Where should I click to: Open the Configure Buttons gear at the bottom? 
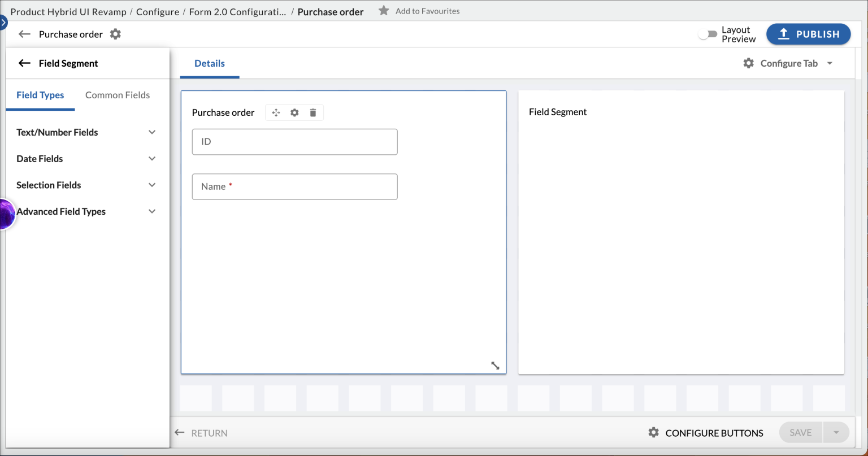654,432
